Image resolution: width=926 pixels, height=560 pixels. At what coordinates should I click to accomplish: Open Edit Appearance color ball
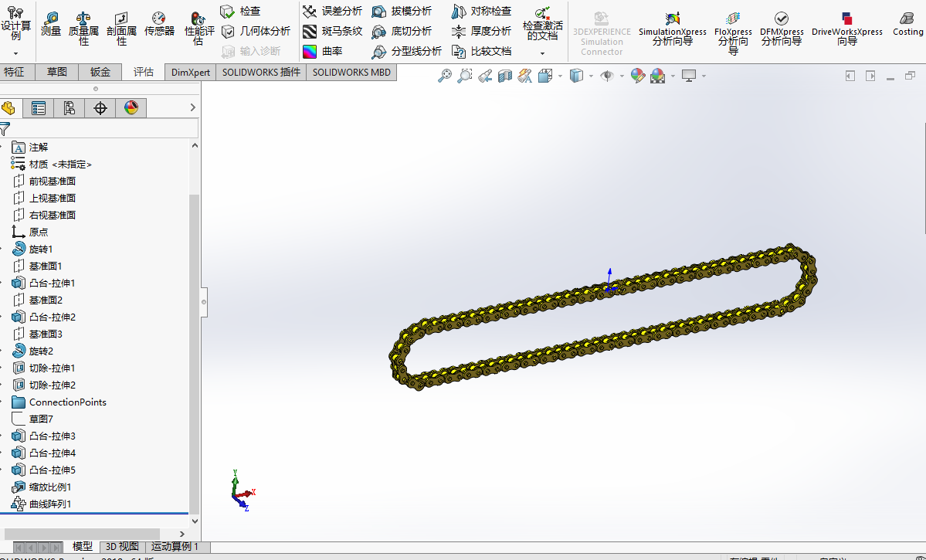point(637,76)
